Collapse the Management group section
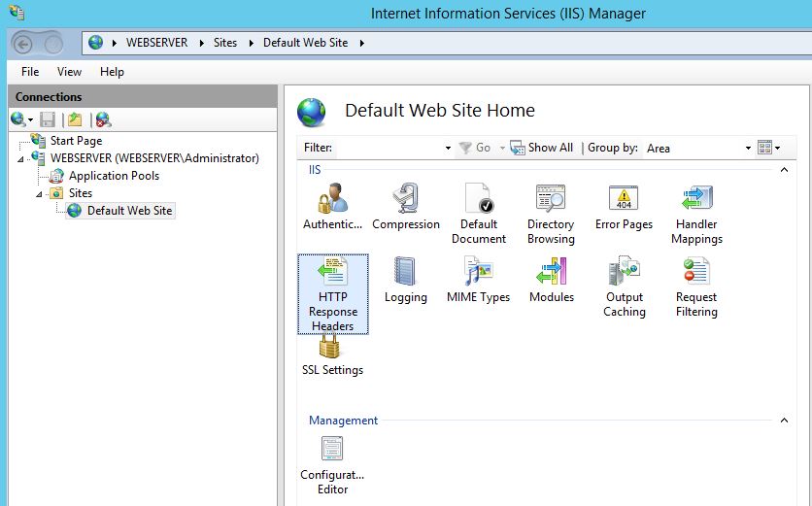812x506 pixels. click(x=784, y=420)
